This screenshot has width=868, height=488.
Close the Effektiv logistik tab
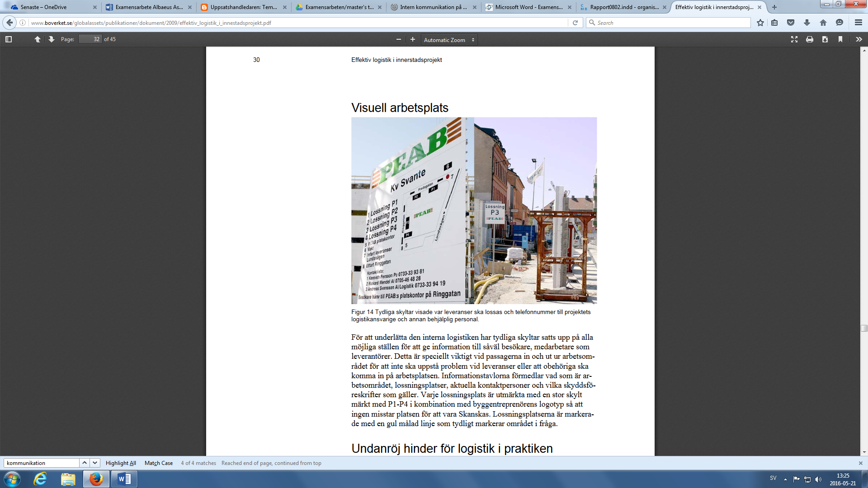pos(759,7)
